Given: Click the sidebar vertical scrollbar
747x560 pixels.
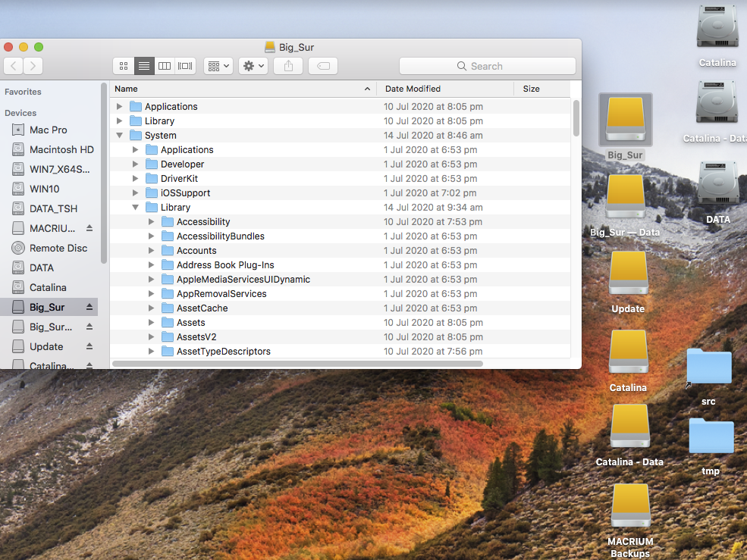Looking at the screenshot, I should coord(103,173).
